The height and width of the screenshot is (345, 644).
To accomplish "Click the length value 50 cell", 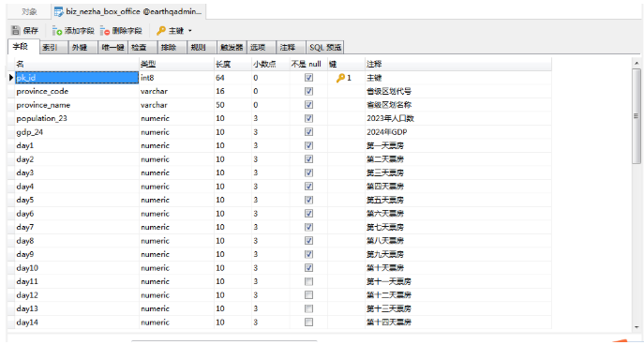I will [232, 105].
